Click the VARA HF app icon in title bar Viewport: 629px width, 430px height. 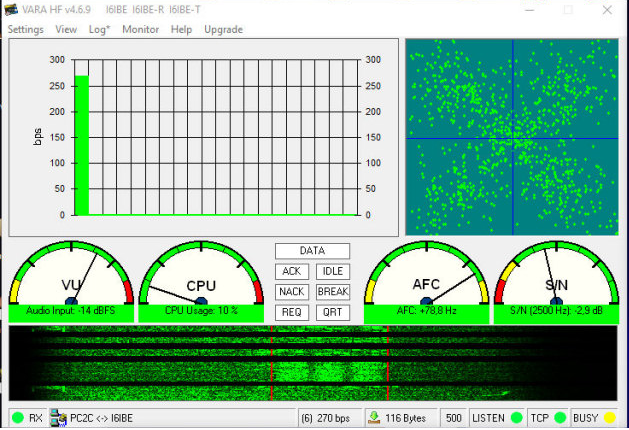coord(11,9)
